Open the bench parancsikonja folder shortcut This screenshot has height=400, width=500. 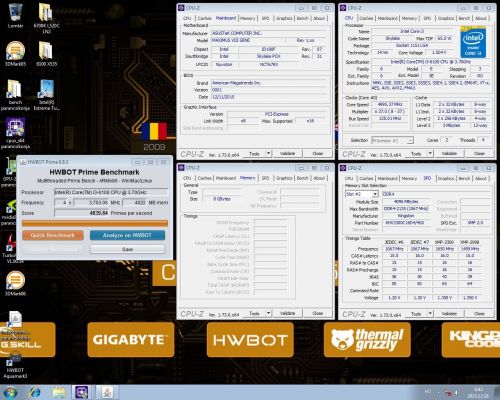15,95
